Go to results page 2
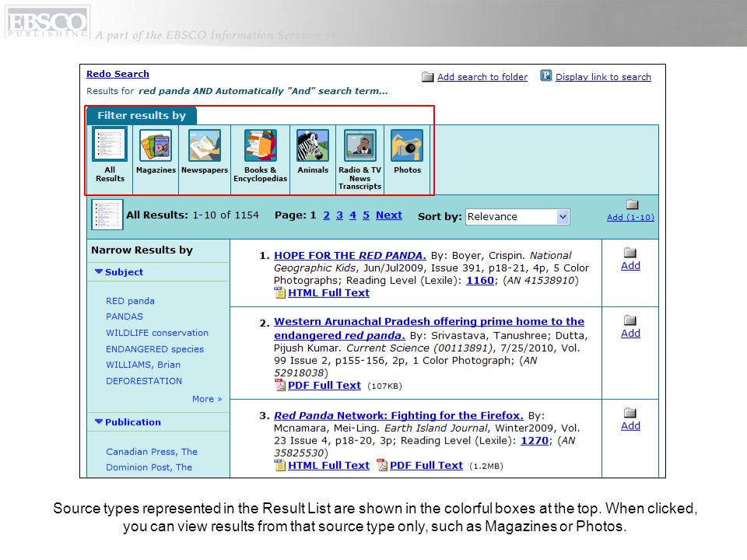Viewport: 747px width, 560px height. tap(326, 215)
